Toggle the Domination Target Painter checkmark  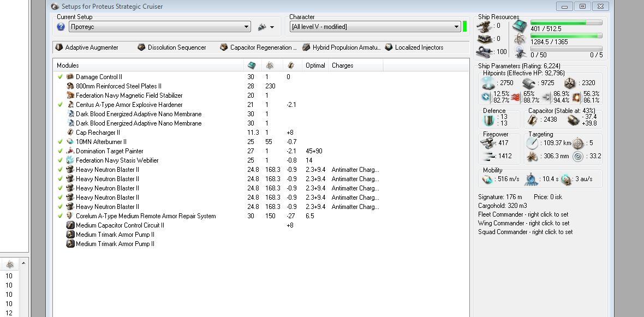pos(61,151)
